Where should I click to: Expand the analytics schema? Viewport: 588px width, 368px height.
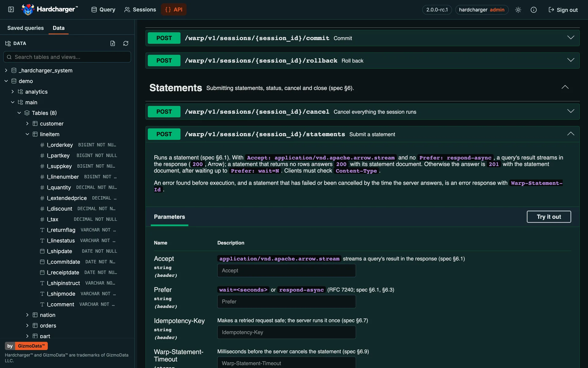click(x=13, y=91)
